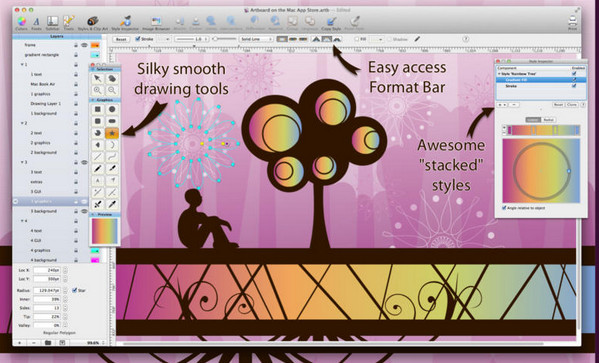Toggle Enabled for Style 'Rainbow Tree'
This screenshot has width=599, height=363.
click(x=574, y=74)
